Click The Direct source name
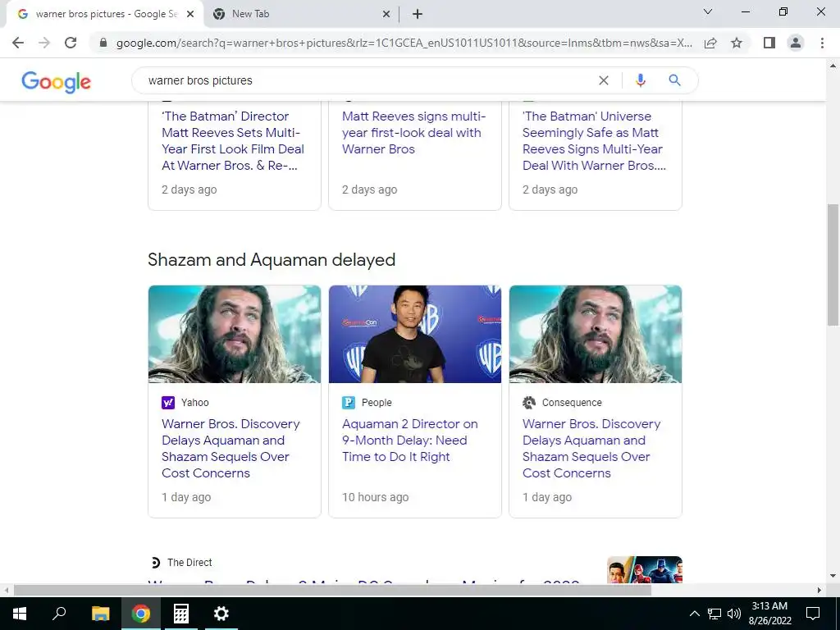 point(189,563)
